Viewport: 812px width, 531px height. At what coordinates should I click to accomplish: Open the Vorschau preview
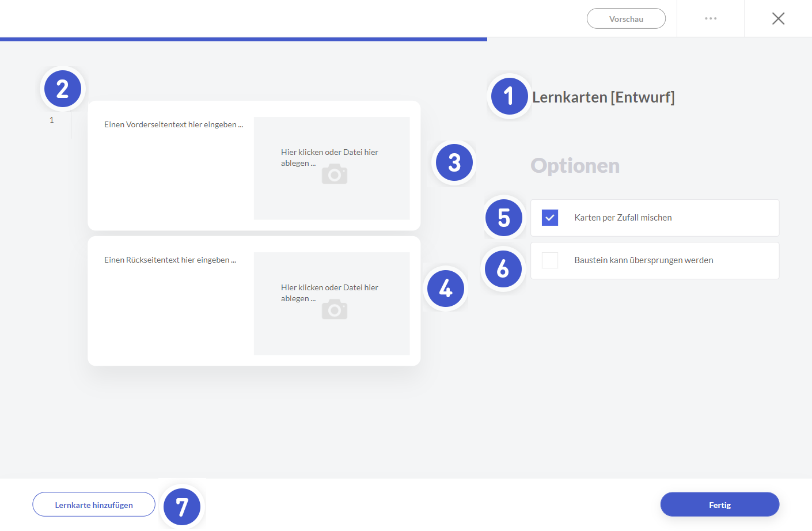click(626, 18)
